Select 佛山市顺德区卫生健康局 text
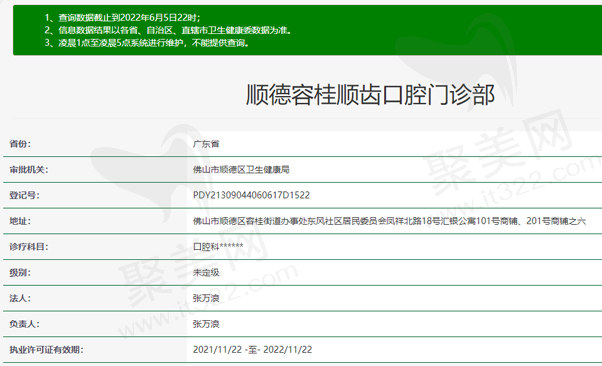Viewport: 602px width, 366px height. (241, 170)
